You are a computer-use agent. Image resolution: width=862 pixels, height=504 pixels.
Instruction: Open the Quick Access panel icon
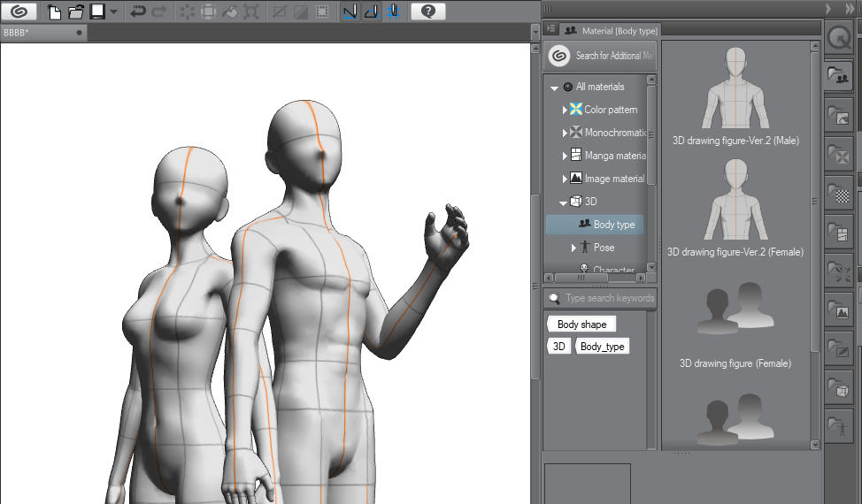(838, 35)
